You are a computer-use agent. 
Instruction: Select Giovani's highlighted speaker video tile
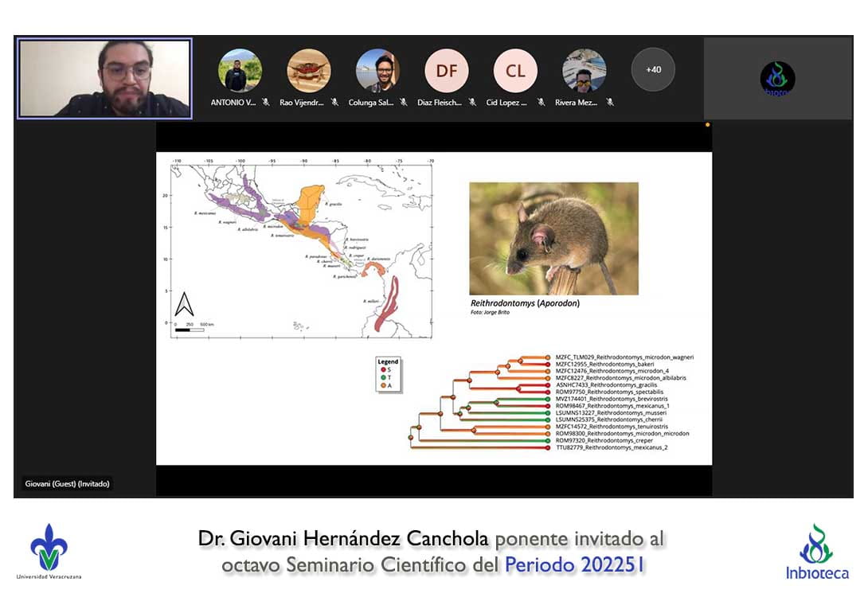point(104,78)
